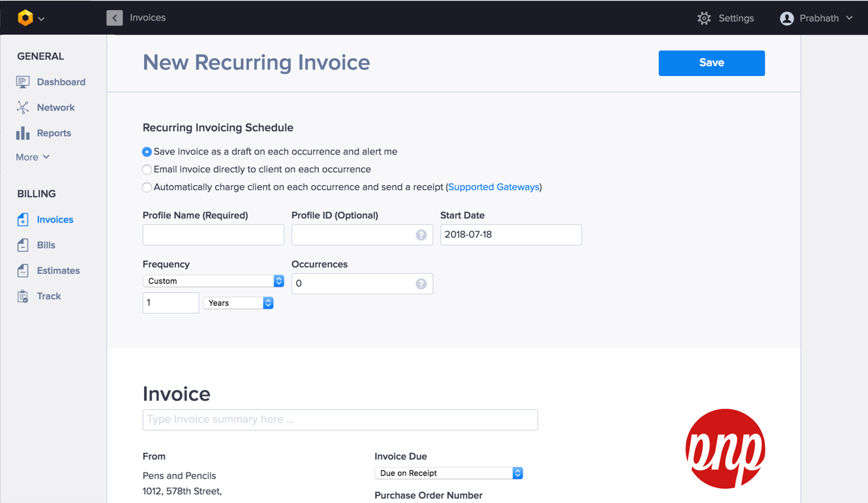Open Bills using its sidebar icon
868x503 pixels.
[23, 245]
